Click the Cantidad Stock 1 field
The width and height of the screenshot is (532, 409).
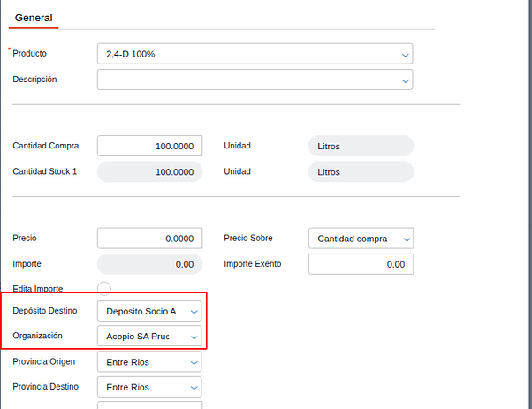point(149,172)
